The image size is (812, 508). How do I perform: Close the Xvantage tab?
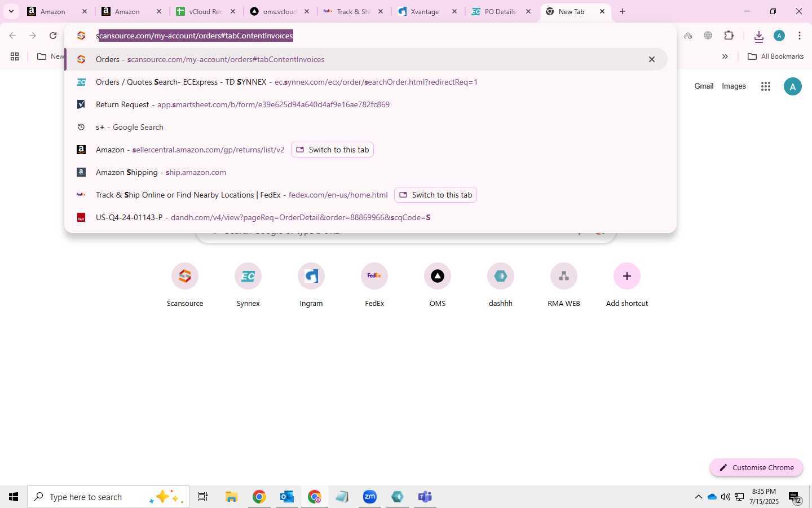tap(454, 11)
